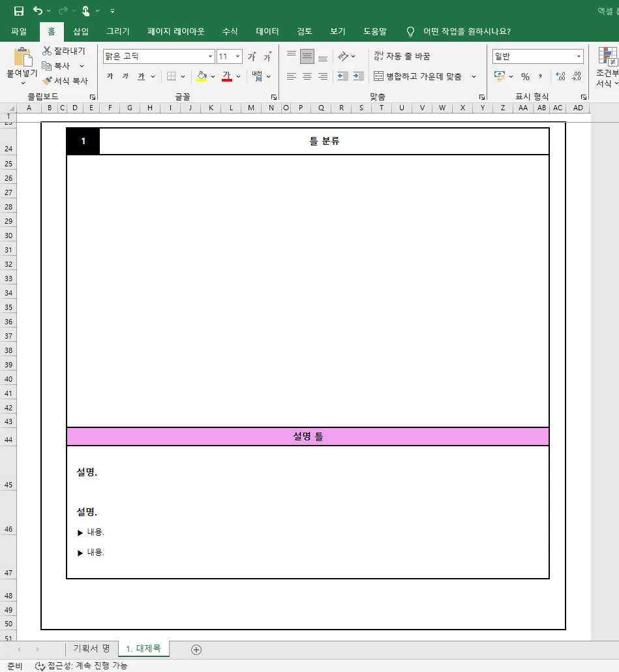Apply red font color
619x672 pixels.
tap(227, 76)
